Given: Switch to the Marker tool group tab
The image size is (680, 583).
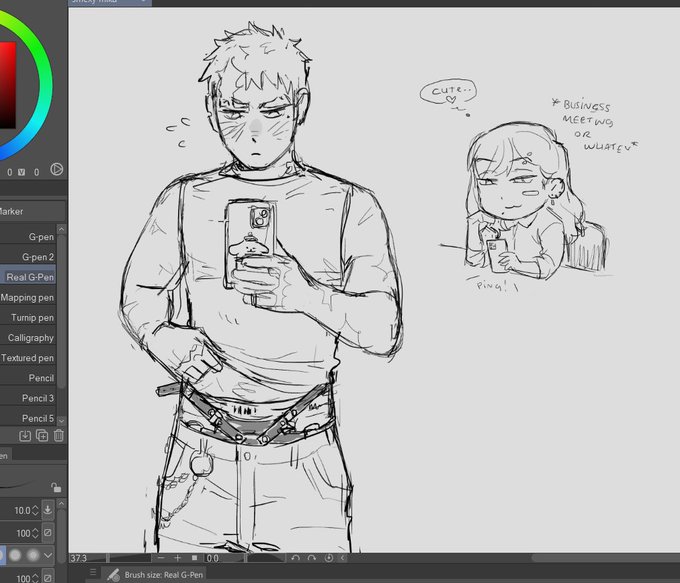Looking at the screenshot, I should pyautogui.click(x=32, y=211).
